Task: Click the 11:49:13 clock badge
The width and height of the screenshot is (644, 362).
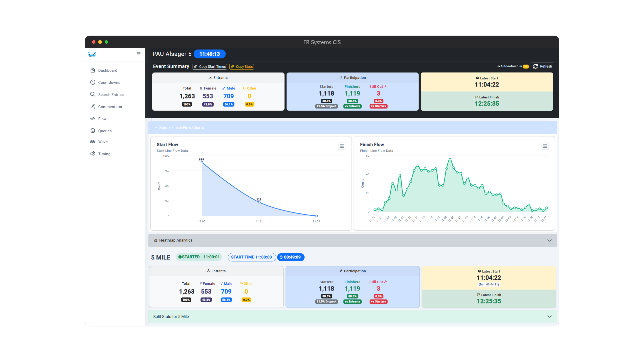Action: pyautogui.click(x=209, y=54)
